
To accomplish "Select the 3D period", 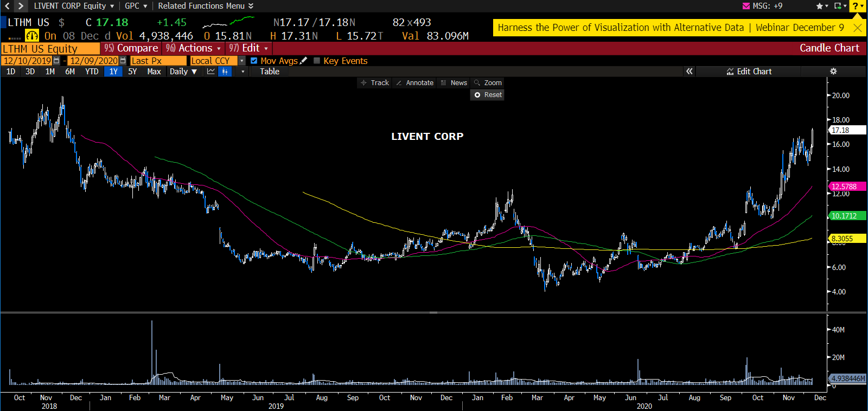I will tap(30, 72).
